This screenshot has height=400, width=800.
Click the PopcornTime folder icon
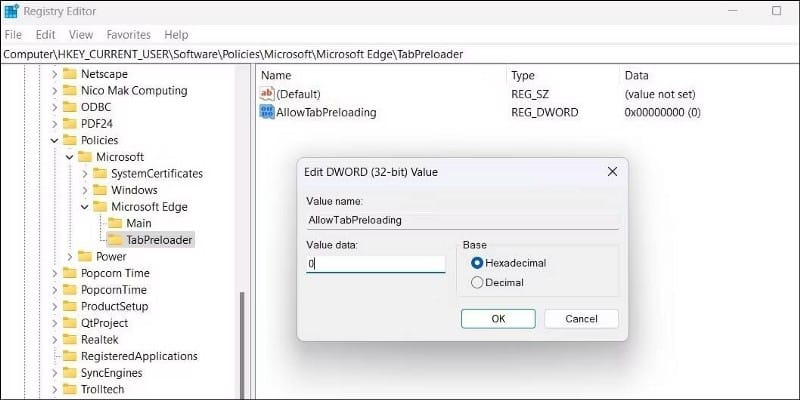69,290
